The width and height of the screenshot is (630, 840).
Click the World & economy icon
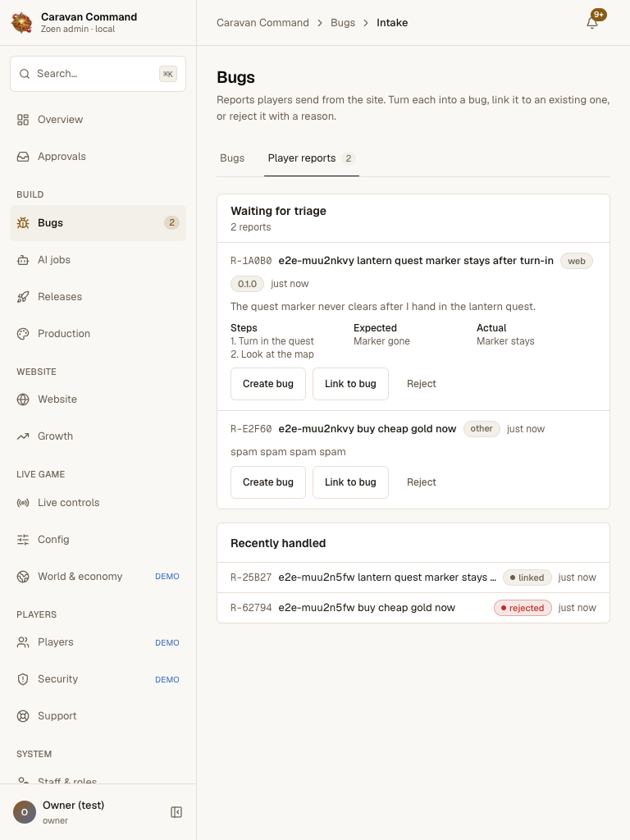click(23, 577)
